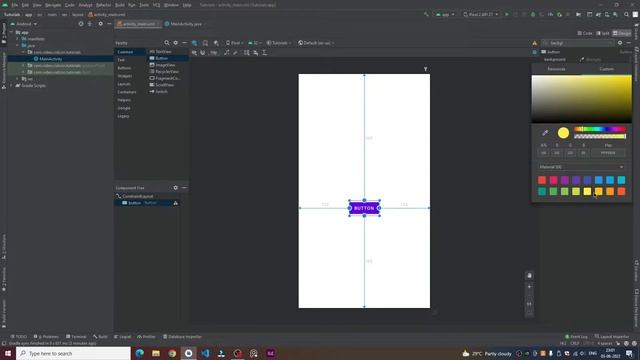Open Visual Studio Code from the taskbar
640x360 pixels.
205,353
